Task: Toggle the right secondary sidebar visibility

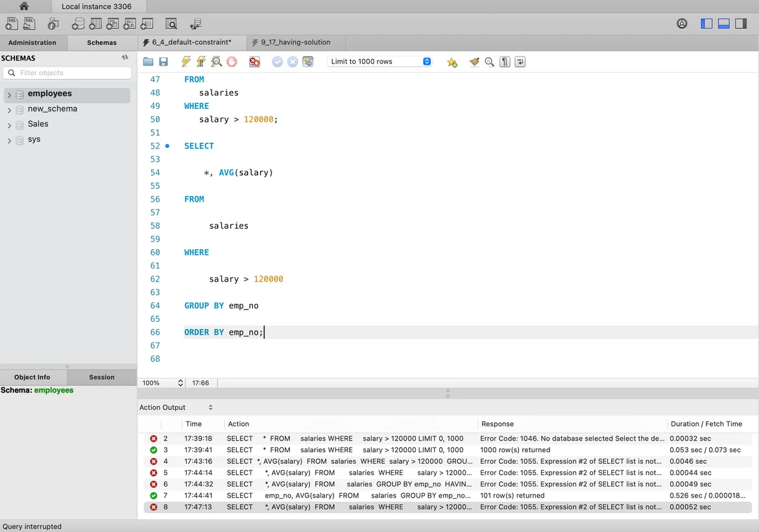Action: 740,24
